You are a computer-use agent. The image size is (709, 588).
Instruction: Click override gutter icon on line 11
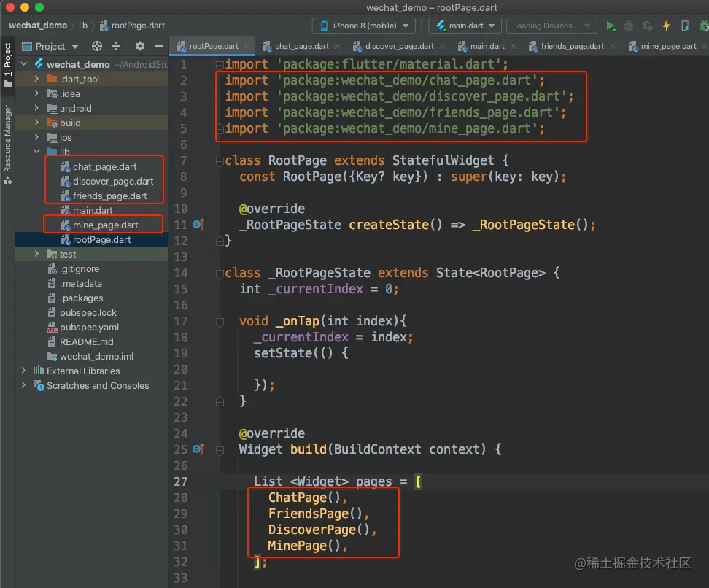(x=198, y=225)
